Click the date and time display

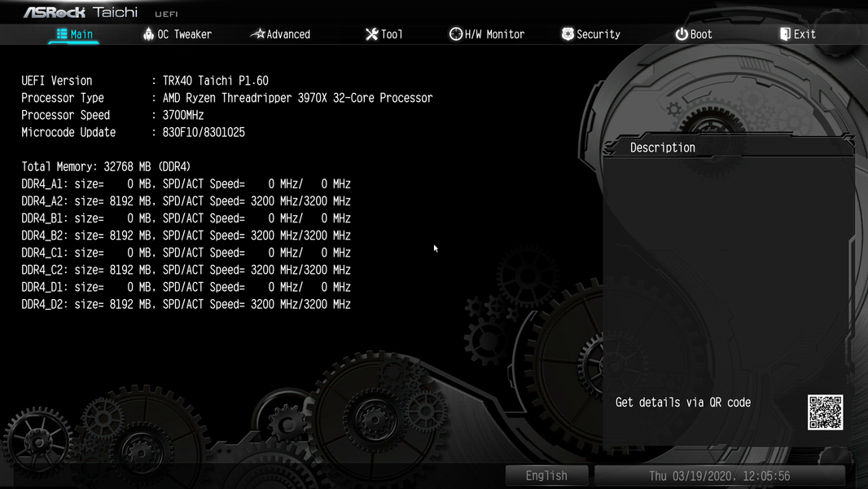(720, 476)
